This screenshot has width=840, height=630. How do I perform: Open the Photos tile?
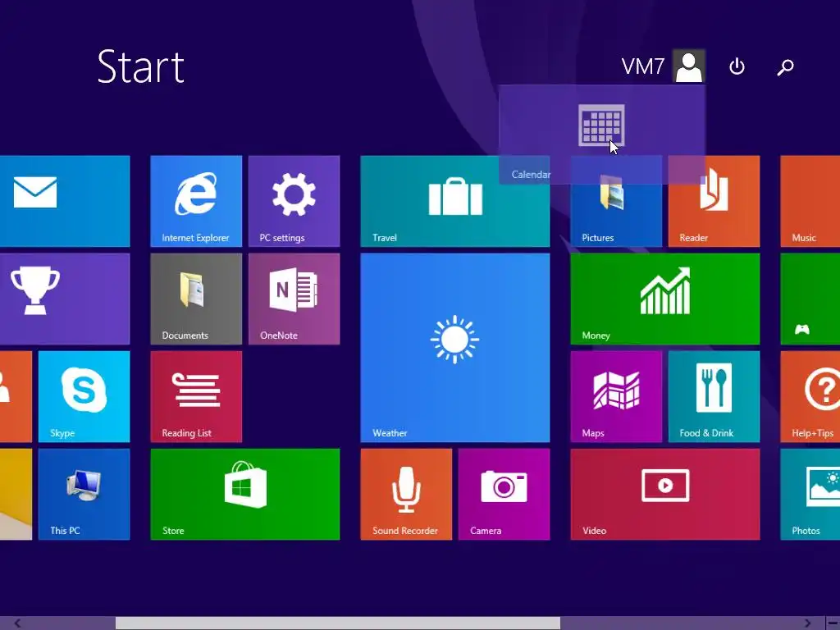click(810, 494)
